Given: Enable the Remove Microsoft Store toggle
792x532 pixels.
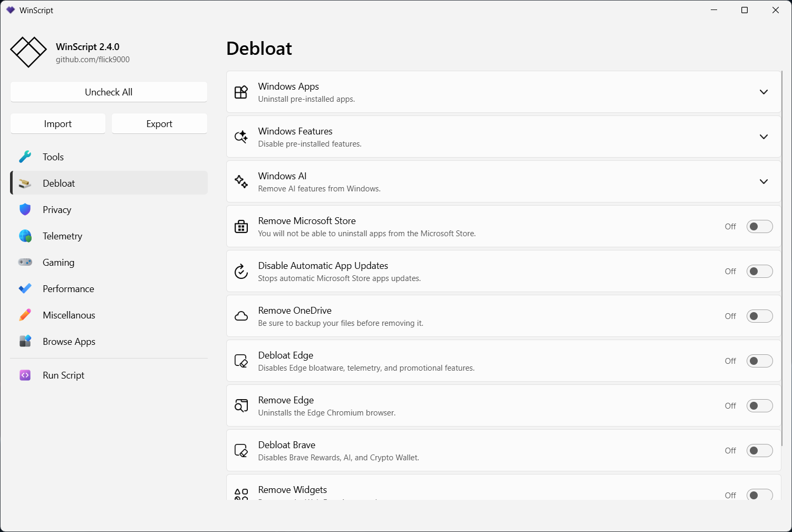Looking at the screenshot, I should (x=759, y=227).
